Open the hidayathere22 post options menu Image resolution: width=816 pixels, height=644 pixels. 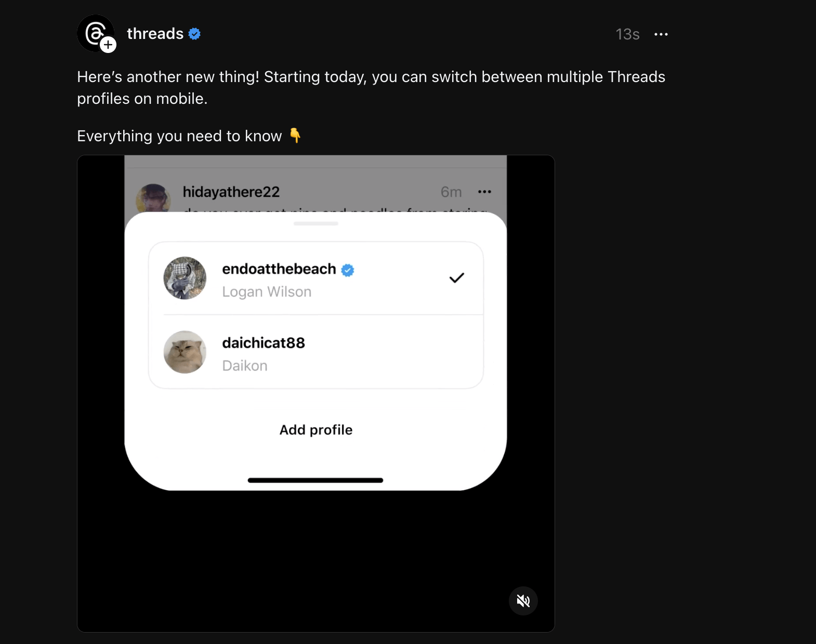[484, 192]
